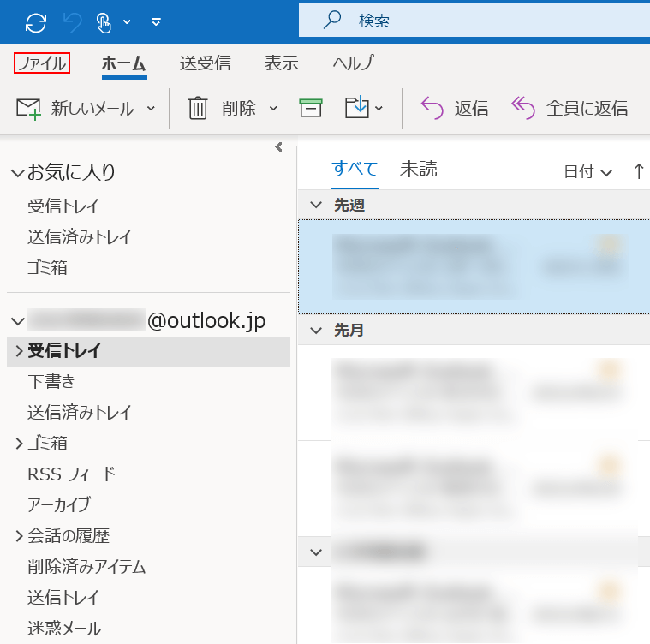Select the account's bold 受信トレイ folder
The width and height of the screenshot is (650, 644).
coord(148,351)
